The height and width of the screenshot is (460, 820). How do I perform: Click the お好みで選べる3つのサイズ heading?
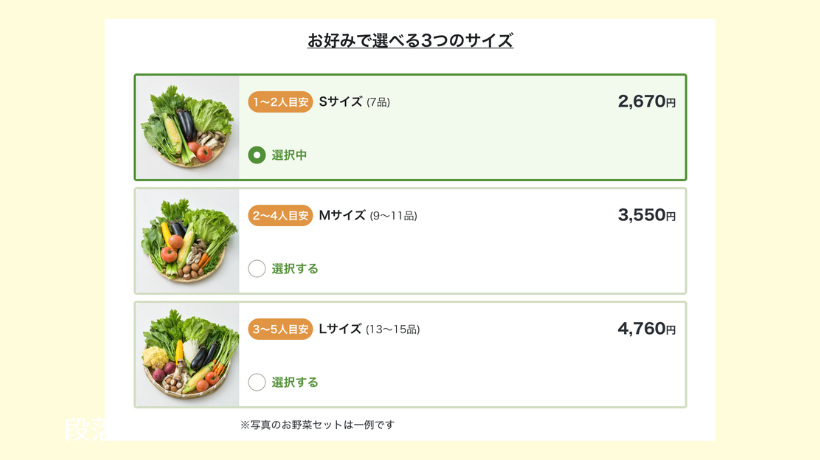coord(410,41)
